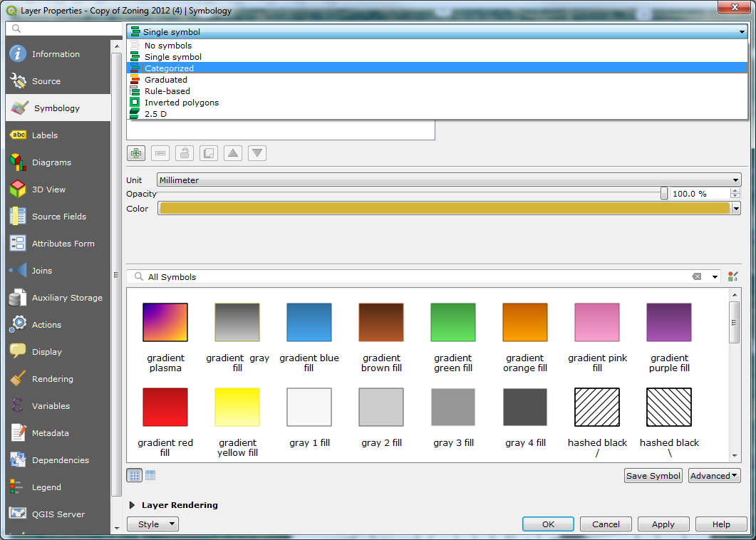Move symbol layer down
Screen dimensions: 756x540
257,153
